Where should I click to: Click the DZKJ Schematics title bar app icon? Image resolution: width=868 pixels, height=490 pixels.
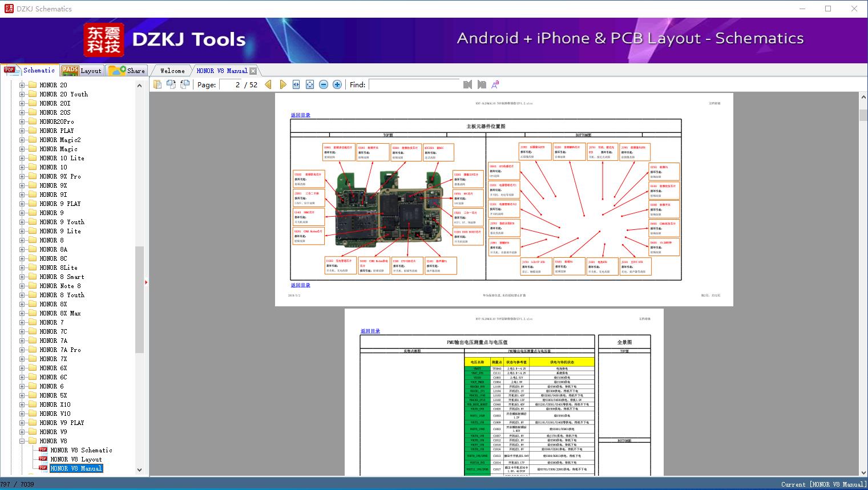(x=9, y=9)
